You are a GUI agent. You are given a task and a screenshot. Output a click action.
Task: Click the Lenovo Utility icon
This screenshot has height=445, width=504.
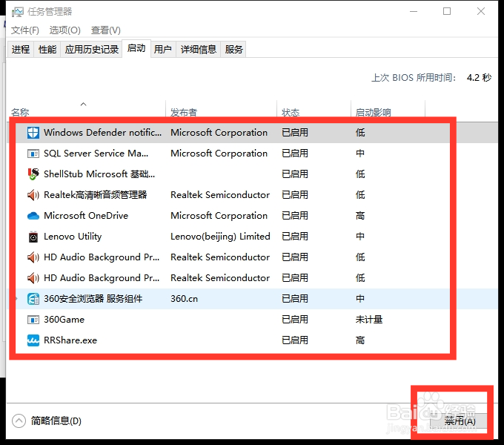[33, 237]
